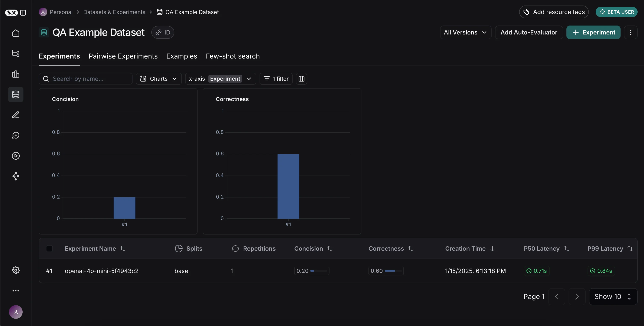Viewport: 644px width, 326px height.
Task: Go to previous page arrow
Action: point(556,297)
